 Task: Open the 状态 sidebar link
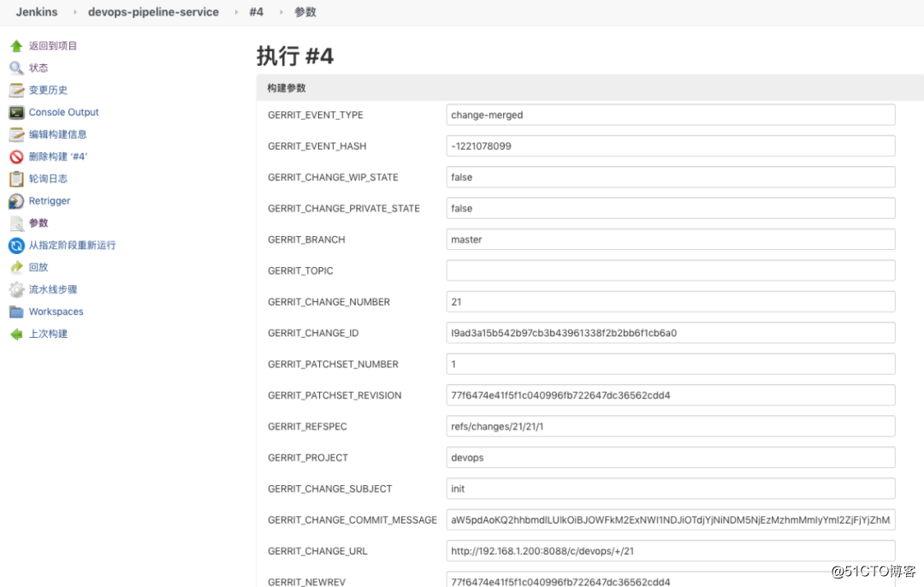pyautogui.click(x=38, y=68)
